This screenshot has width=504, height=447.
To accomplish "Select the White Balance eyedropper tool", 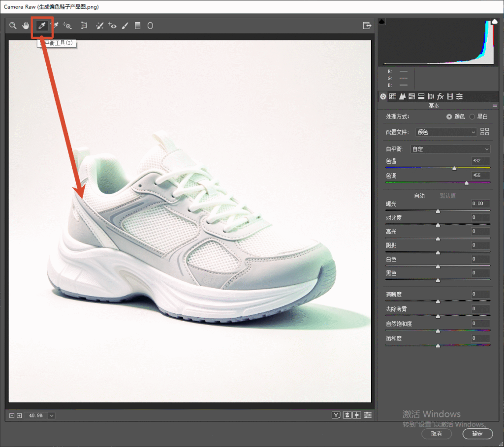I will (42, 26).
